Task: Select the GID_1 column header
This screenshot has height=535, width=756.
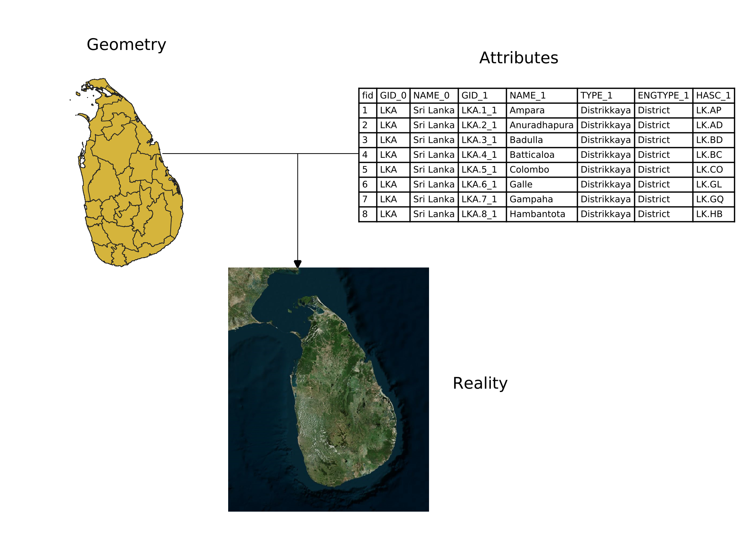Action: pos(482,96)
